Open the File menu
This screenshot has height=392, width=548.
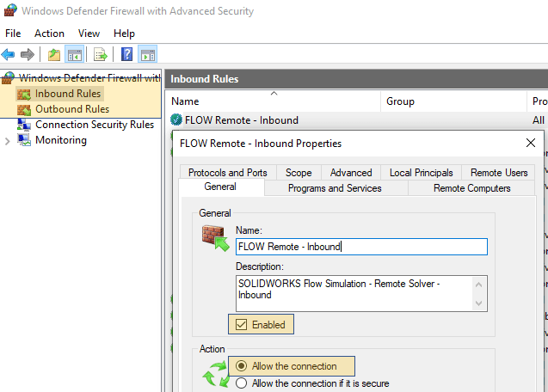coord(13,34)
